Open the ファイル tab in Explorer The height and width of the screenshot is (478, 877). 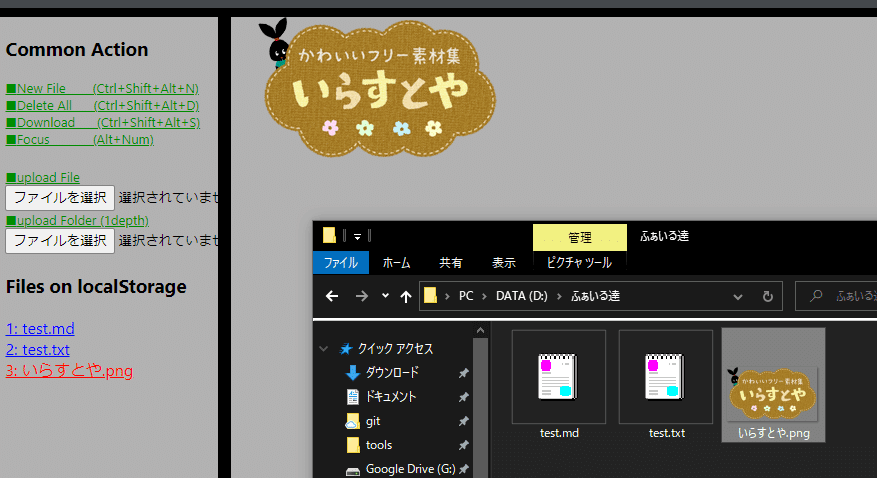[341, 263]
